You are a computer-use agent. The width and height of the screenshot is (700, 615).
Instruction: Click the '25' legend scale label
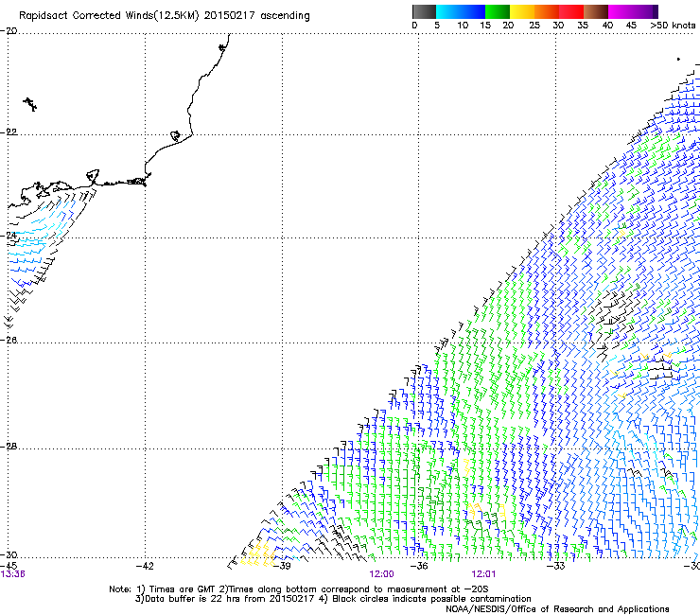[534, 26]
